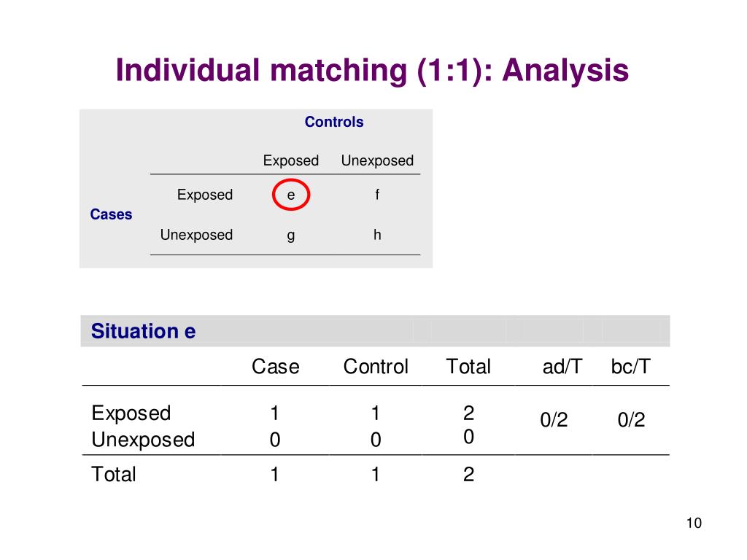This screenshot has width=747, height=560.
Task: Click the Total row label at bottom
Action: [113, 474]
